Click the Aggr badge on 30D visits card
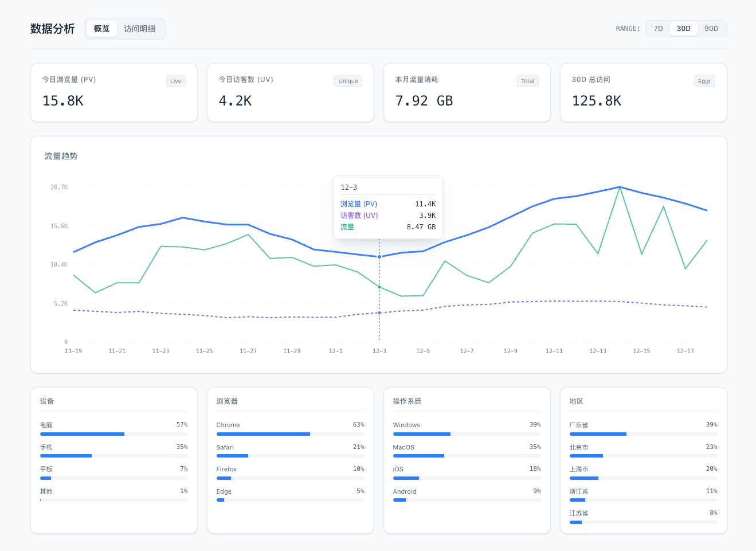756x551 pixels. (704, 81)
